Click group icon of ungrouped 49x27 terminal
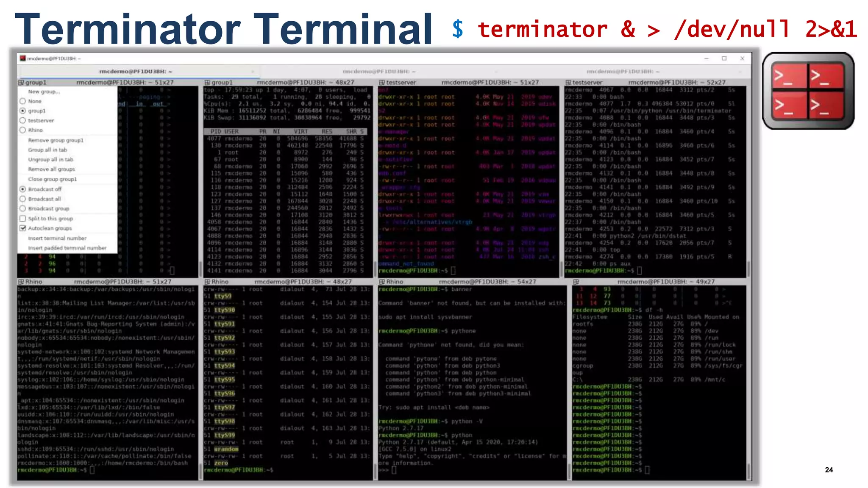The image size is (868, 488). 576,282
